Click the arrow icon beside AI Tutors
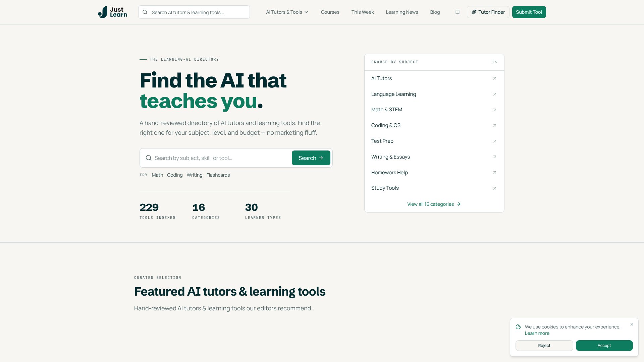 (494, 78)
